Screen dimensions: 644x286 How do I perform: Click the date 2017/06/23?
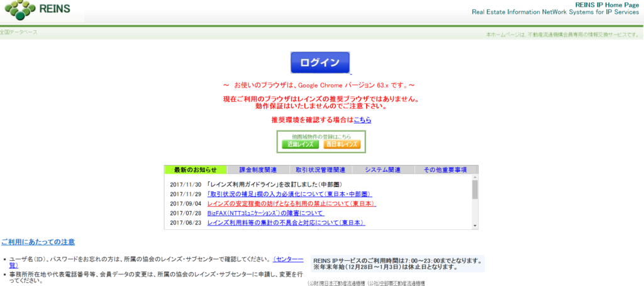186,223
